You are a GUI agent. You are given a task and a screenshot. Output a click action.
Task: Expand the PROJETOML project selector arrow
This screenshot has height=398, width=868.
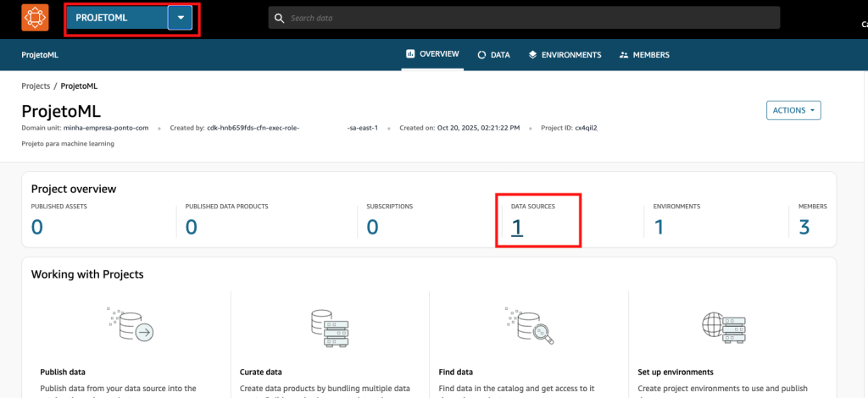pos(180,18)
